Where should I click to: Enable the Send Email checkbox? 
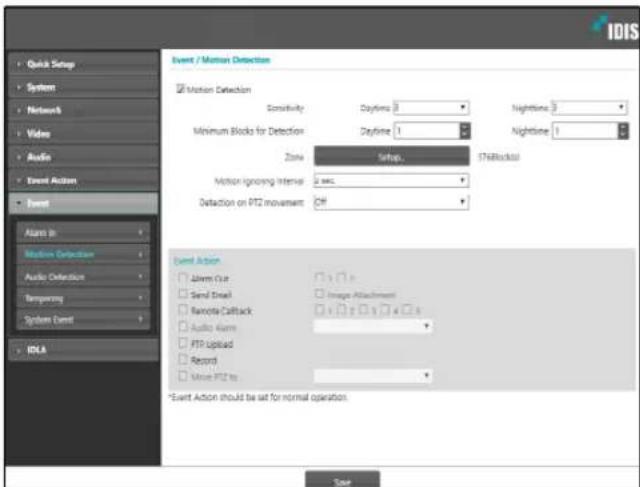click(x=182, y=294)
